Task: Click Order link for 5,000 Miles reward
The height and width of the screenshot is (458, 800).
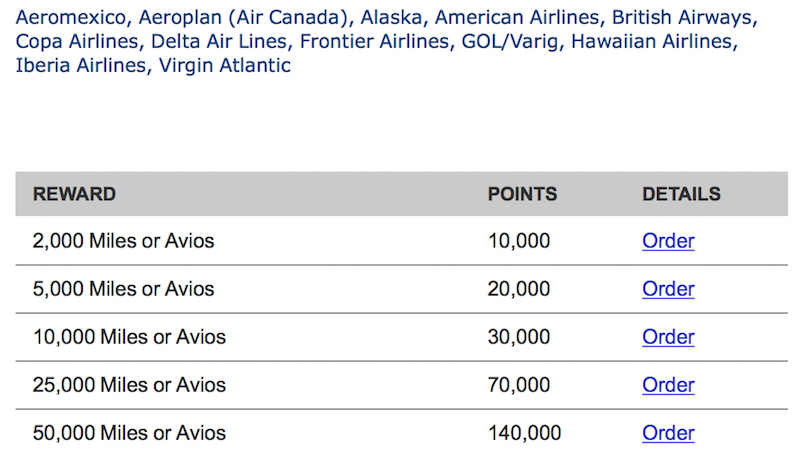Action: [x=668, y=289]
